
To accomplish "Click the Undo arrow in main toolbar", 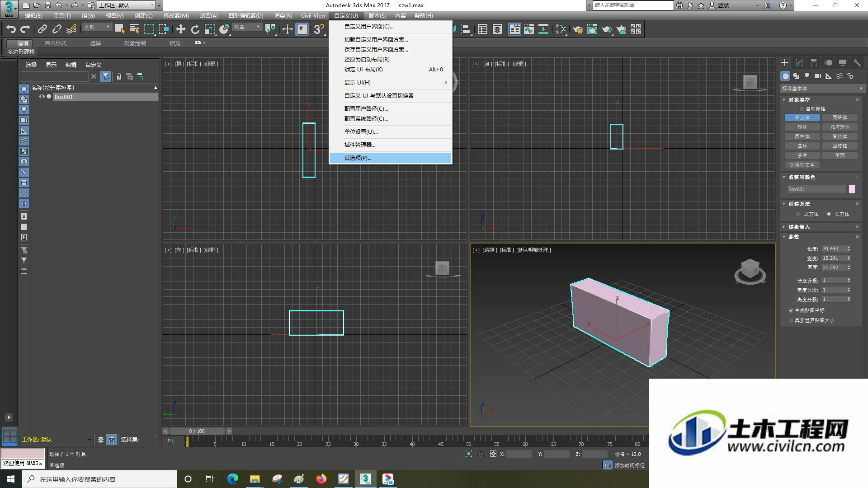I will point(11,29).
